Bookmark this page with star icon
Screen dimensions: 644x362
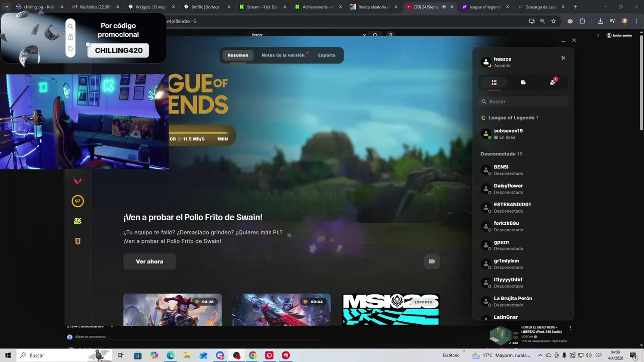(x=553, y=21)
